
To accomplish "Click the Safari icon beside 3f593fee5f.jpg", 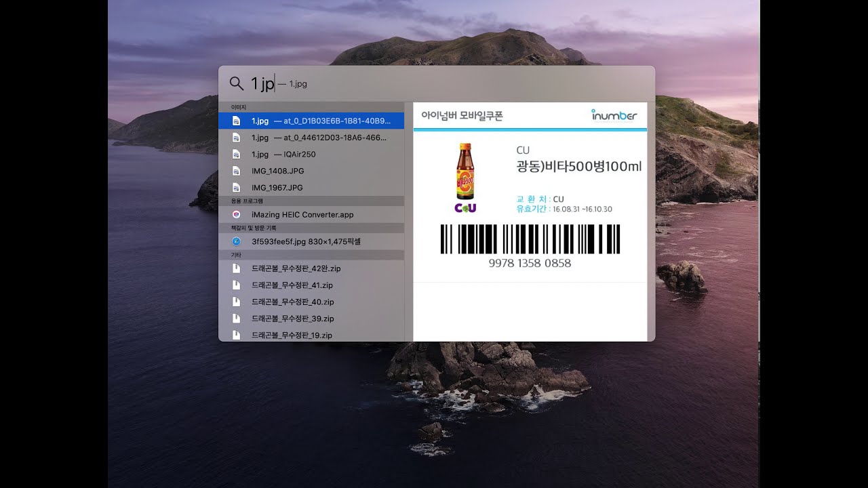I will coord(236,241).
